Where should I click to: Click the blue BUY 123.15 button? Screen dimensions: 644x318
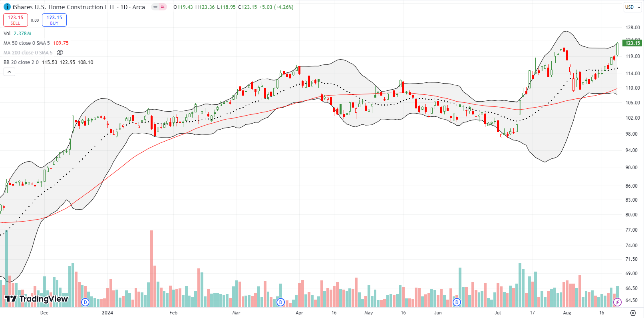click(x=54, y=20)
